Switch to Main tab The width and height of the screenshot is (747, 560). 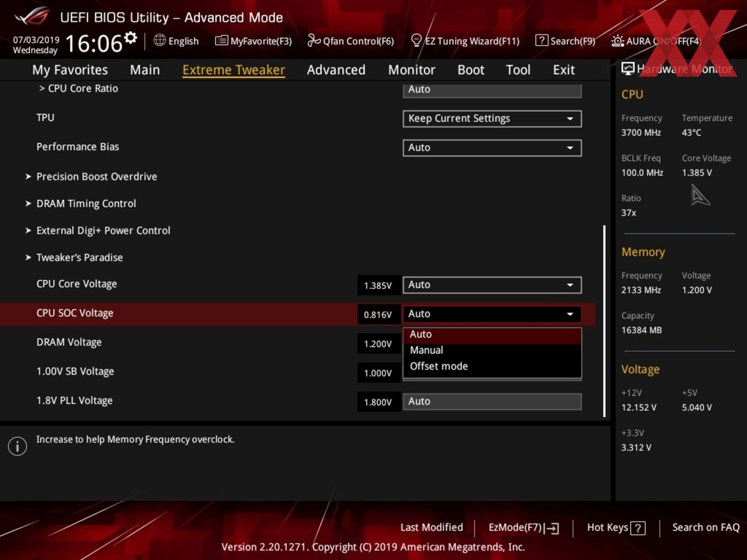[145, 70]
